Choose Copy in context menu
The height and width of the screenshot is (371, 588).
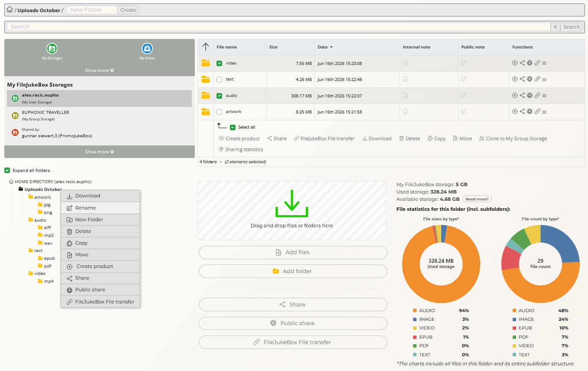[100, 243]
